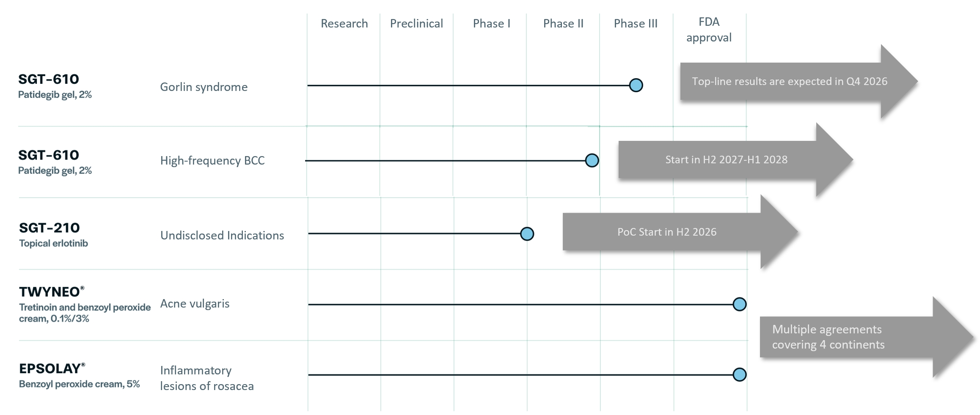
Task: Click the Phase II column header
Action: click(x=563, y=24)
